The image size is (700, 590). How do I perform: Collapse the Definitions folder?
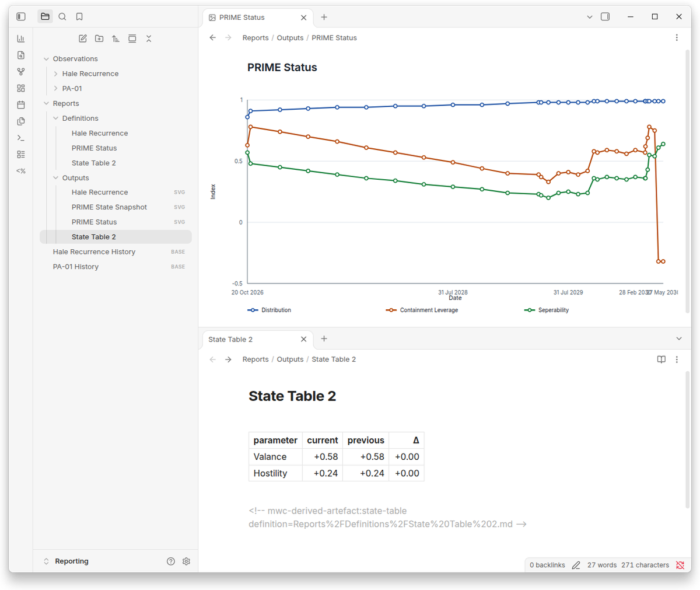click(x=55, y=118)
